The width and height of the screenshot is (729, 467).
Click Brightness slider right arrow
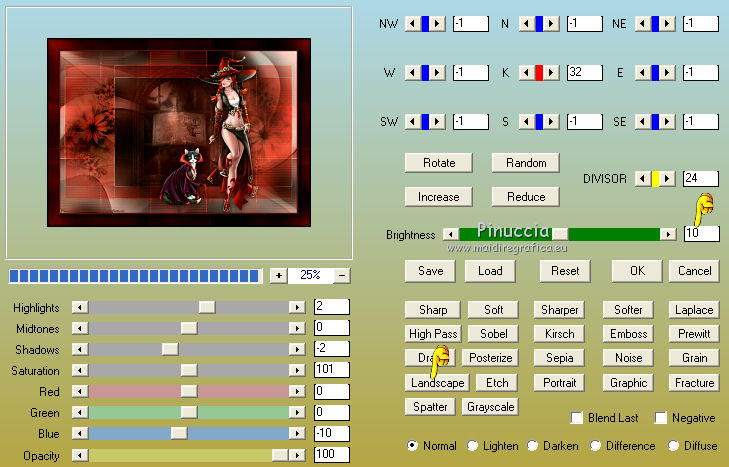point(668,234)
